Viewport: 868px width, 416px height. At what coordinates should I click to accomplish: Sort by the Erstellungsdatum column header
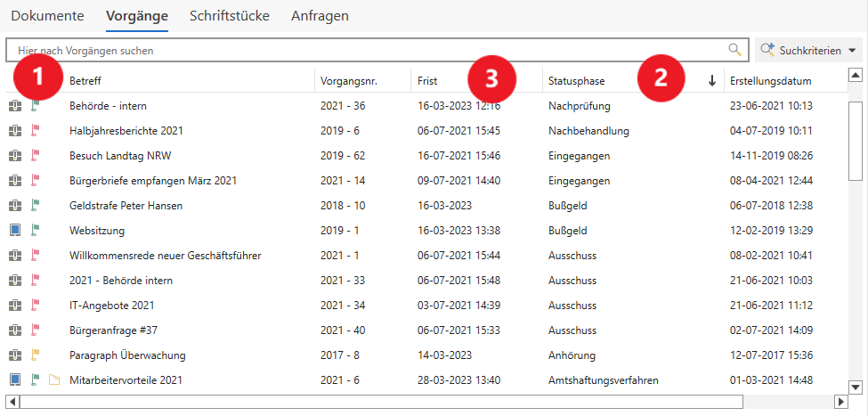tap(770, 81)
